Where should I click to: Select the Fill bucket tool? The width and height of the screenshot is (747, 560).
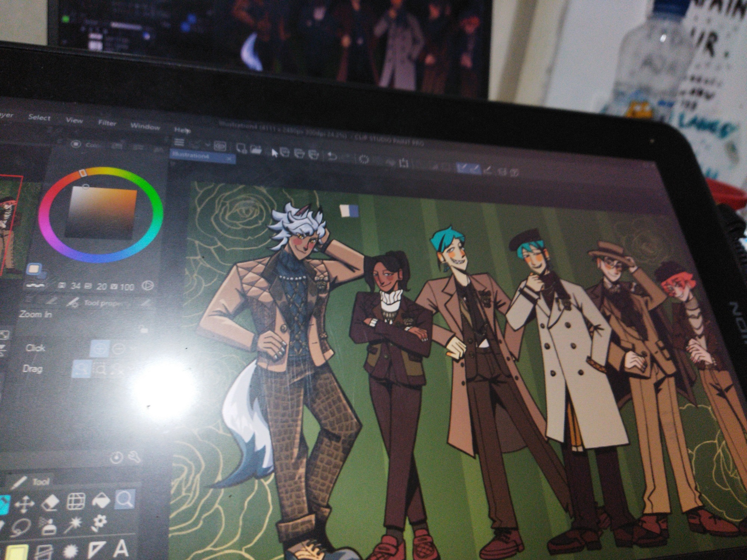(101, 500)
